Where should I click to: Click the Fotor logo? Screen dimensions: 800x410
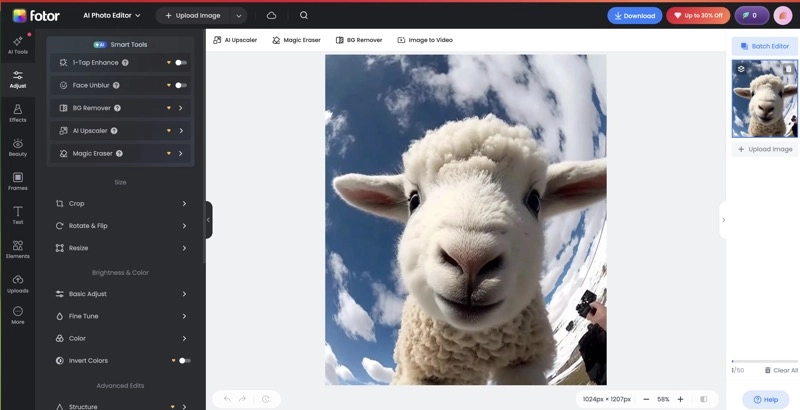pyautogui.click(x=36, y=16)
